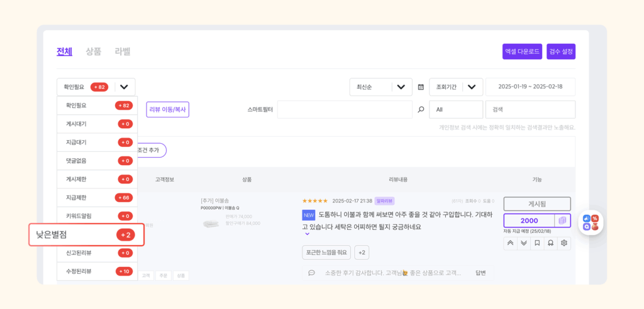Click the +2 more keywords tag

[362, 252]
